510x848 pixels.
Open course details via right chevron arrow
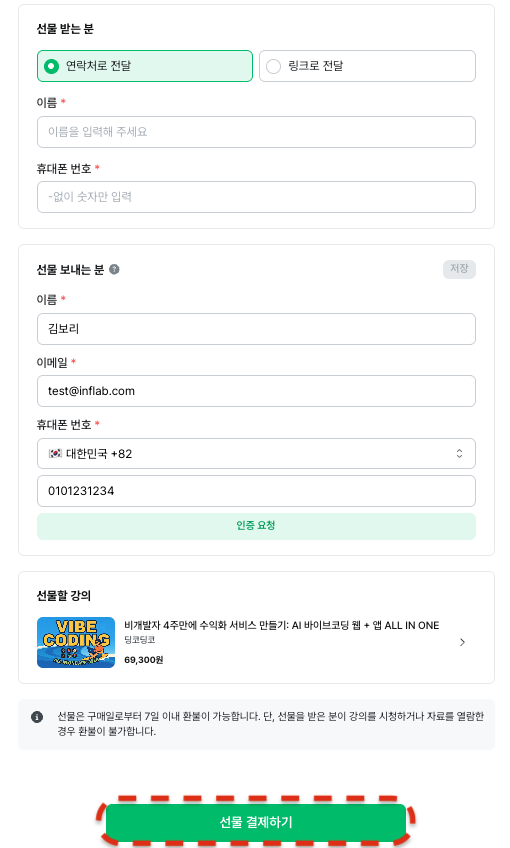click(x=462, y=642)
